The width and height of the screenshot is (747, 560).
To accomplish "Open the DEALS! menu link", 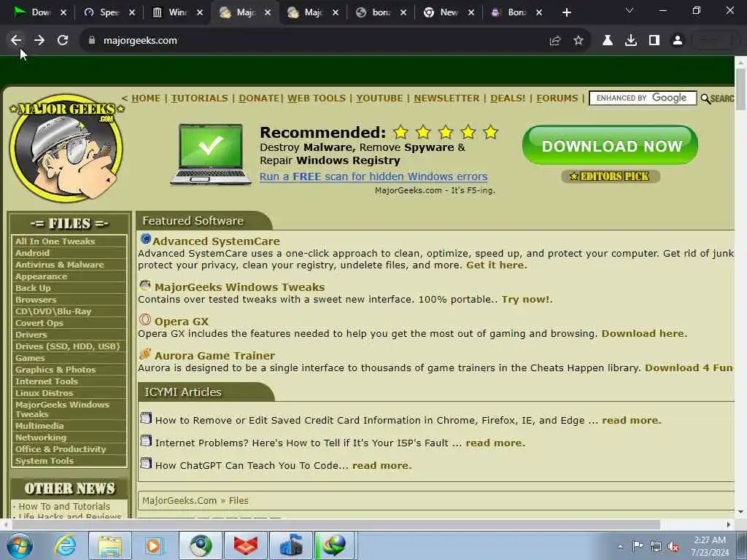I will click(x=508, y=98).
